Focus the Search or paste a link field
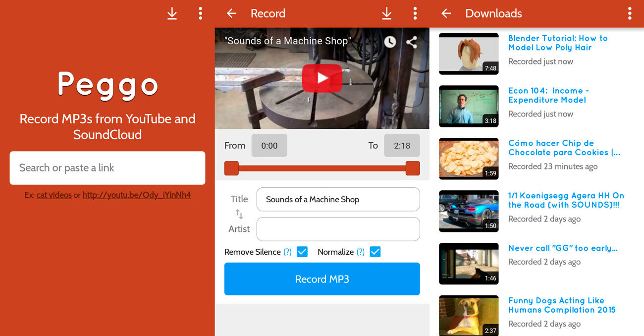644x336 pixels. coord(107,168)
